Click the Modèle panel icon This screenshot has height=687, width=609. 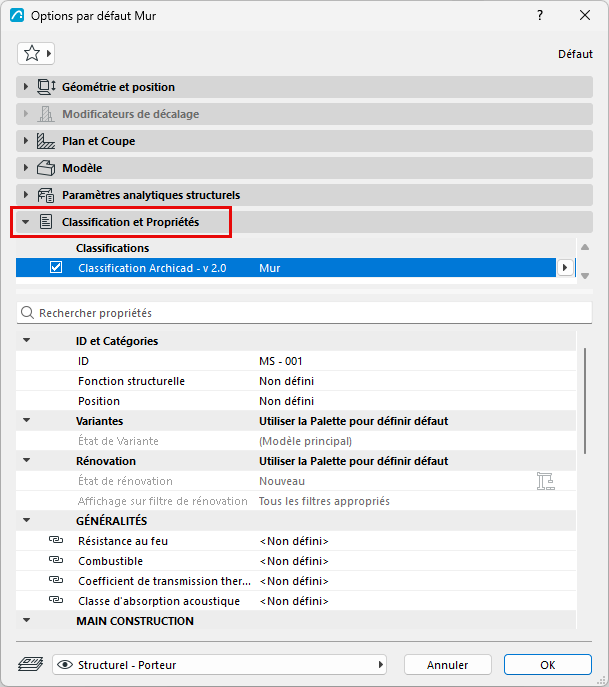click(46, 168)
